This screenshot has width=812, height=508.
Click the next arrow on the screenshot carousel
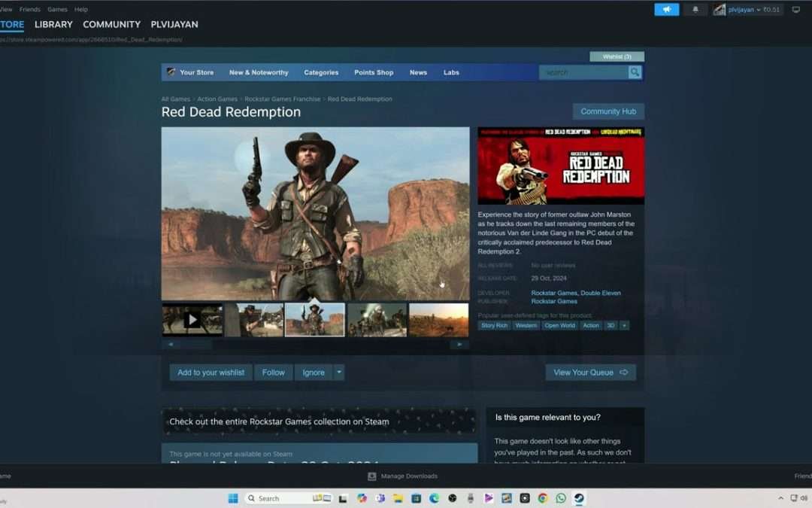click(459, 344)
